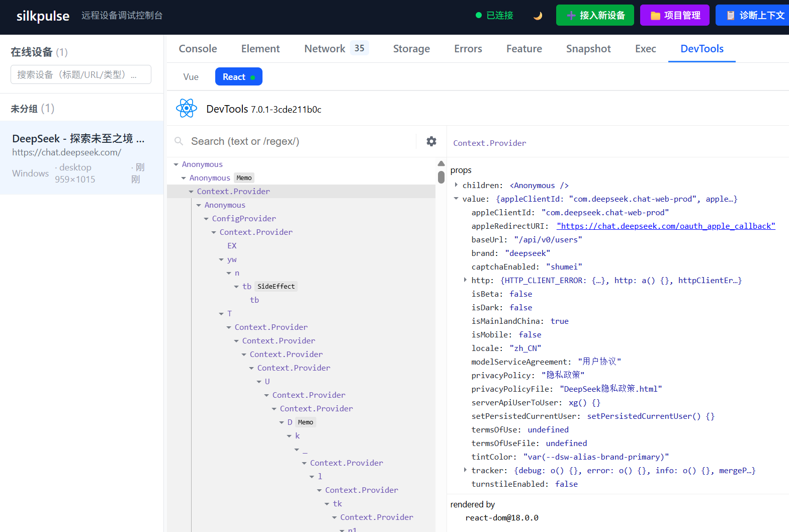Collapse the T tree node

[x=221, y=314]
